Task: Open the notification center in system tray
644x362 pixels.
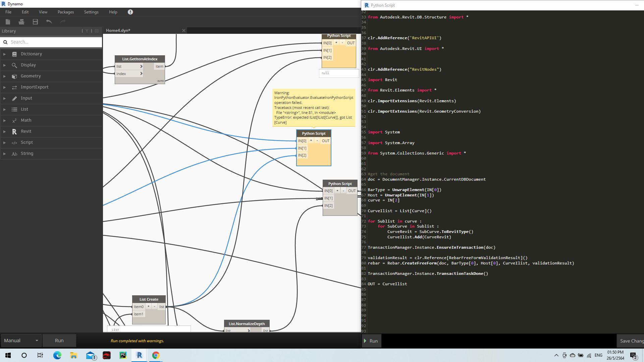Action: [633, 355]
